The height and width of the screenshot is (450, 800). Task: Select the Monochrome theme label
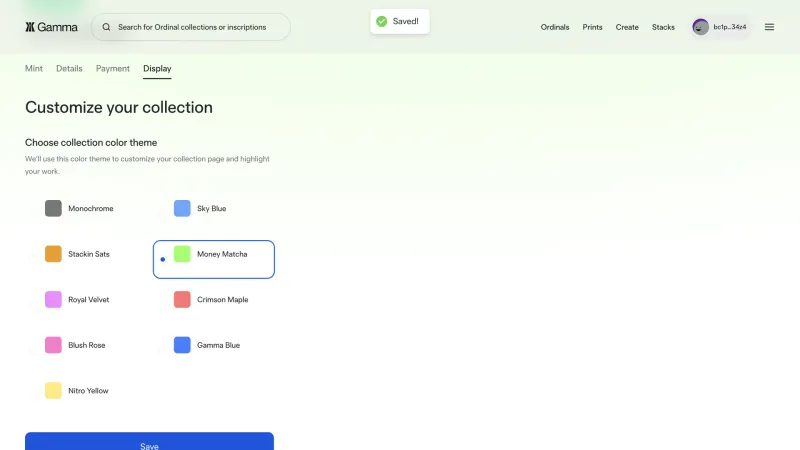pos(91,208)
